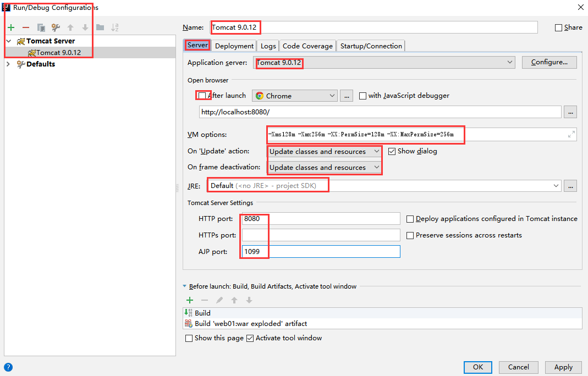Browse browsers with ellipsis next to Chrome

(x=347, y=96)
